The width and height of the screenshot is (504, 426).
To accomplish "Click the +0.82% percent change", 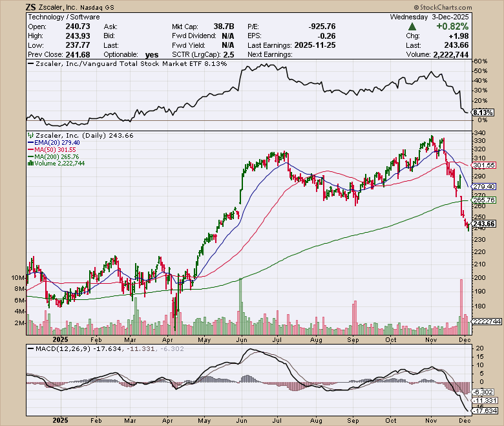I will click(452, 27).
